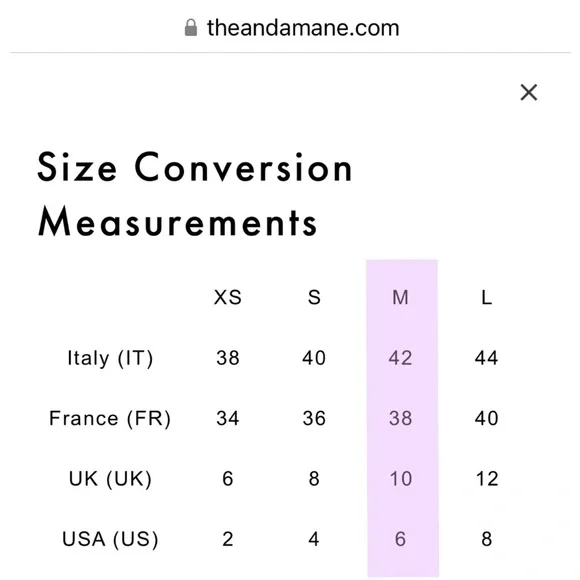Click the France (FR) row label
This screenshot has height=580, width=580.
click(110, 418)
